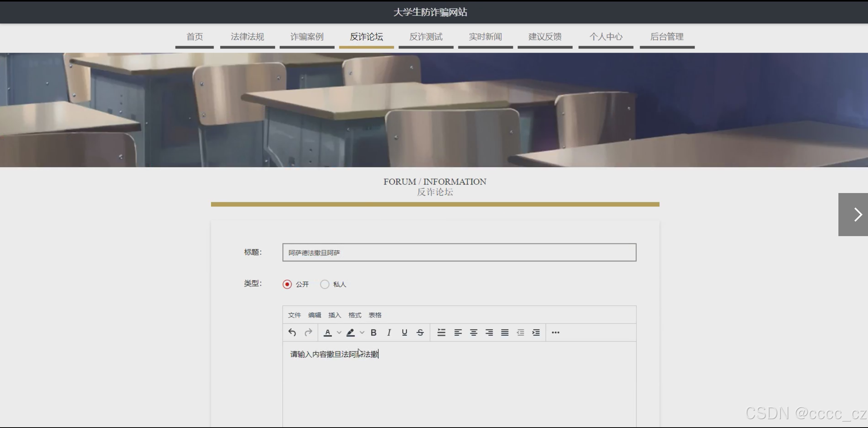The height and width of the screenshot is (428, 868).
Task: Increase indent of the paragraph
Action: (x=536, y=333)
